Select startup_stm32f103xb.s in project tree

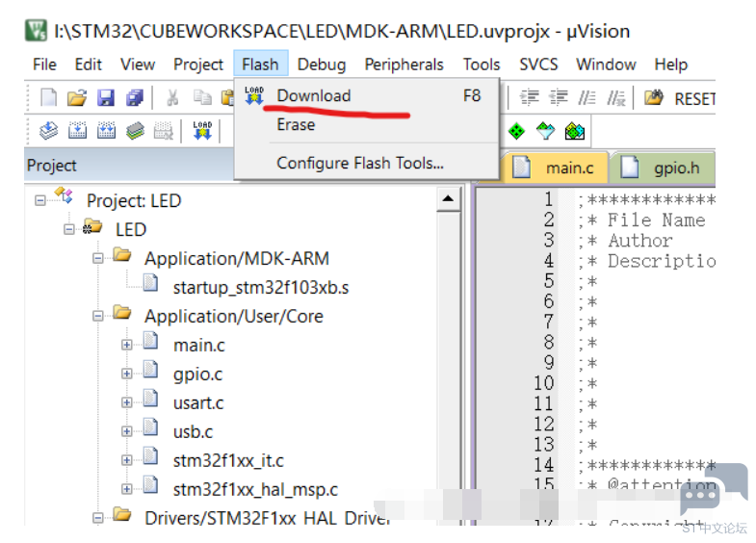pos(261,288)
